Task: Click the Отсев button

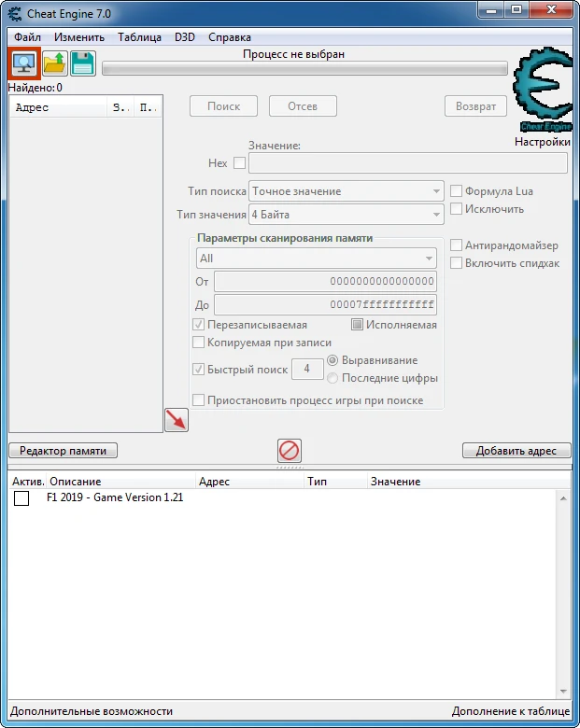Action: click(303, 106)
